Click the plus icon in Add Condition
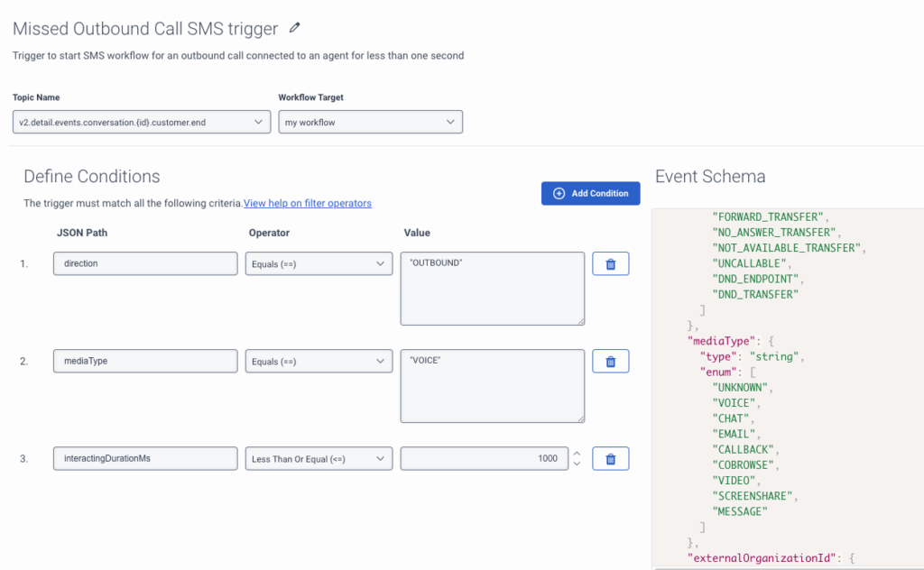Viewport: 924px width, 570px height. point(559,193)
